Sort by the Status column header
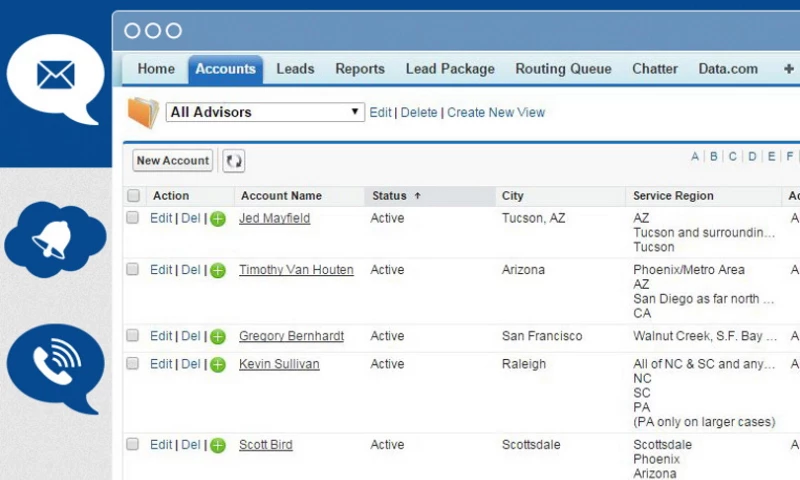This screenshot has height=480, width=800. tap(430, 196)
